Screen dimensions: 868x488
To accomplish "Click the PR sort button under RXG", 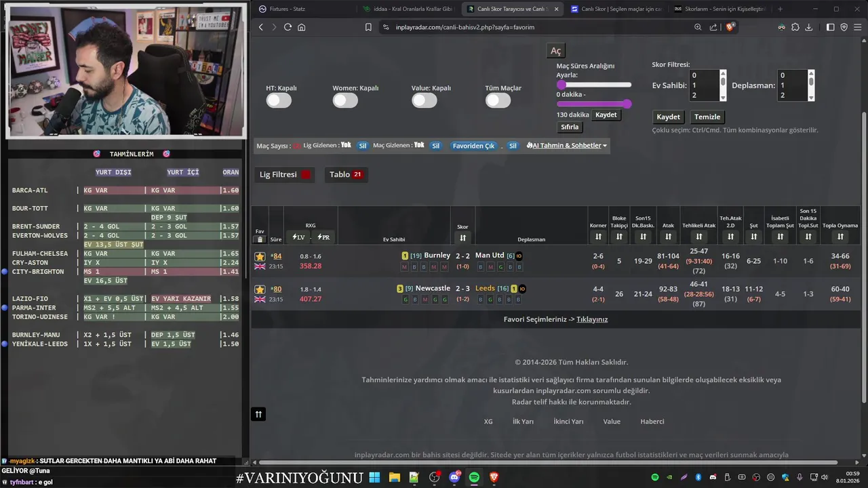I will click(x=323, y=237).
